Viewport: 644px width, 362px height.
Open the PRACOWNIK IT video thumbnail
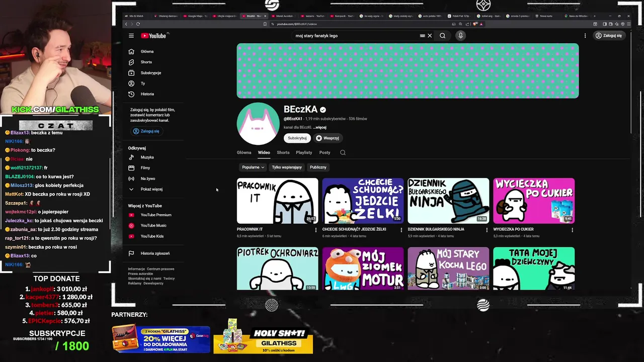pyautogui.click(x=277, y=201)
